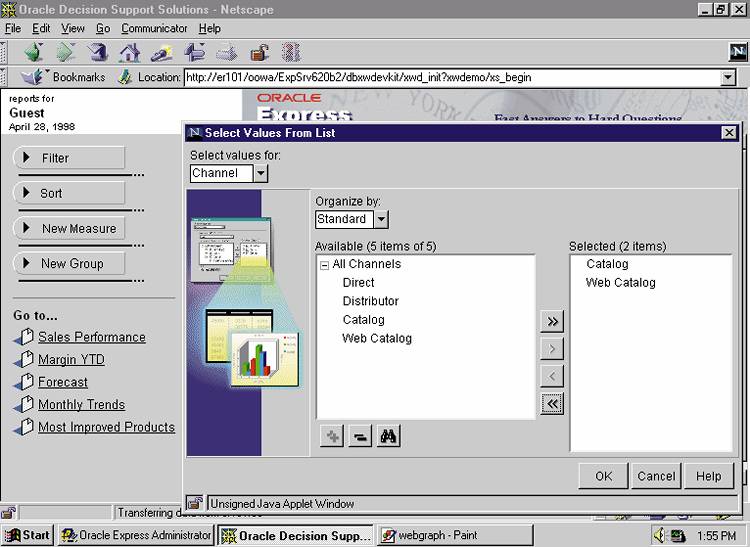Click the binoculars find icon
Image resolution: width=750 pixels, height=547 pixels.
(388, 436)
